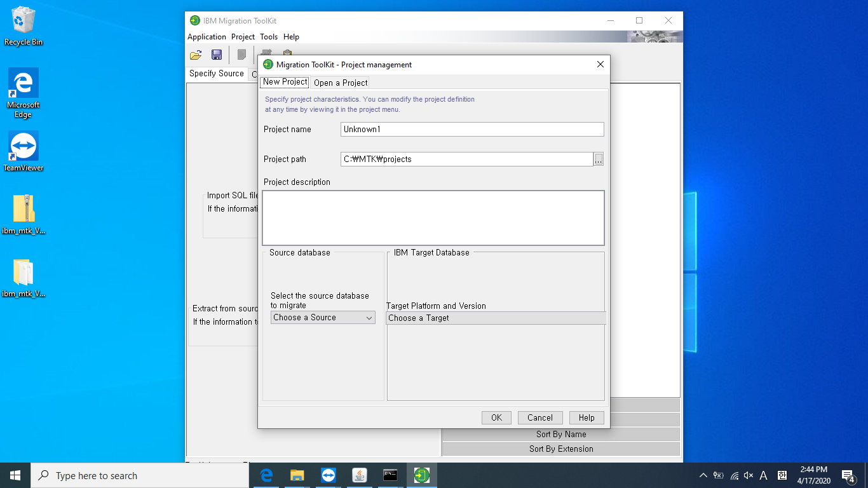Viewport: 868px width, 488px height.
Task: Click the muted volume tray icon
Action: tap(749, 475)
